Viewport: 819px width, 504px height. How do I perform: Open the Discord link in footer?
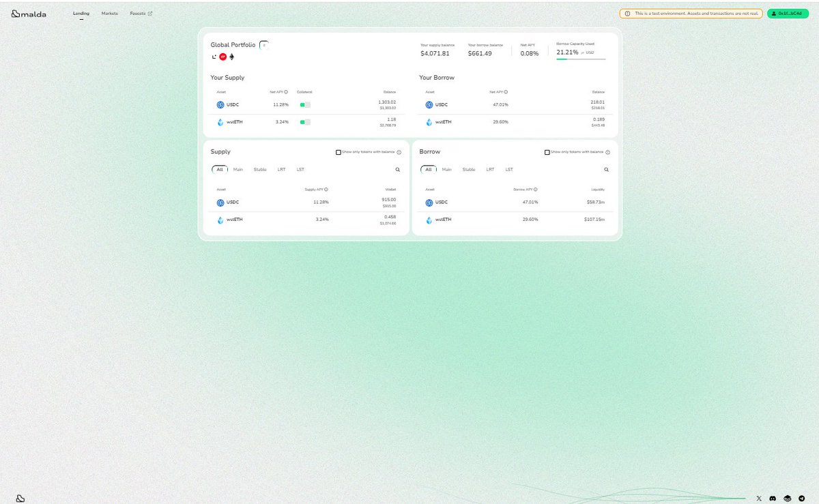tap(773, 499)
